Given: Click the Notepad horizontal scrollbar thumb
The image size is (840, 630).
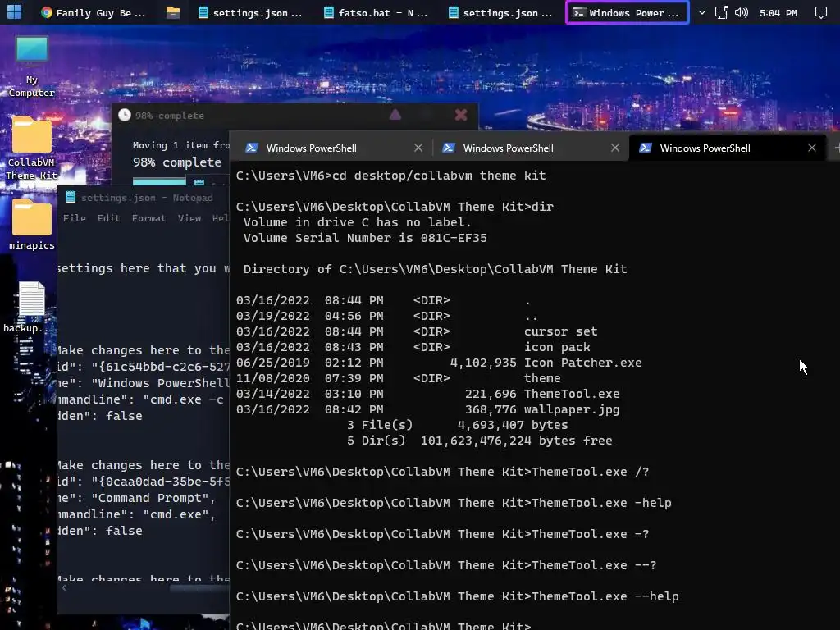Looking at the screenshot, I should [199, 588].
